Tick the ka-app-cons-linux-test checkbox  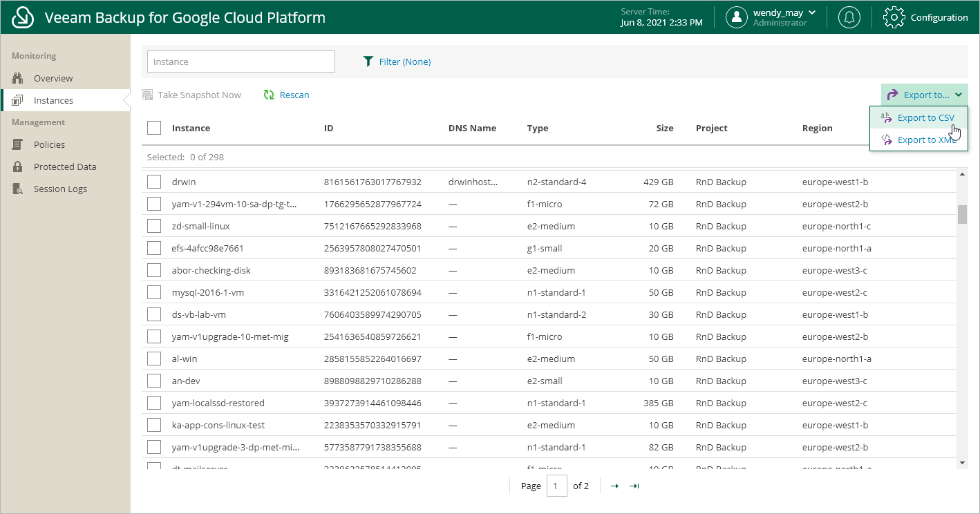(154, 425)
